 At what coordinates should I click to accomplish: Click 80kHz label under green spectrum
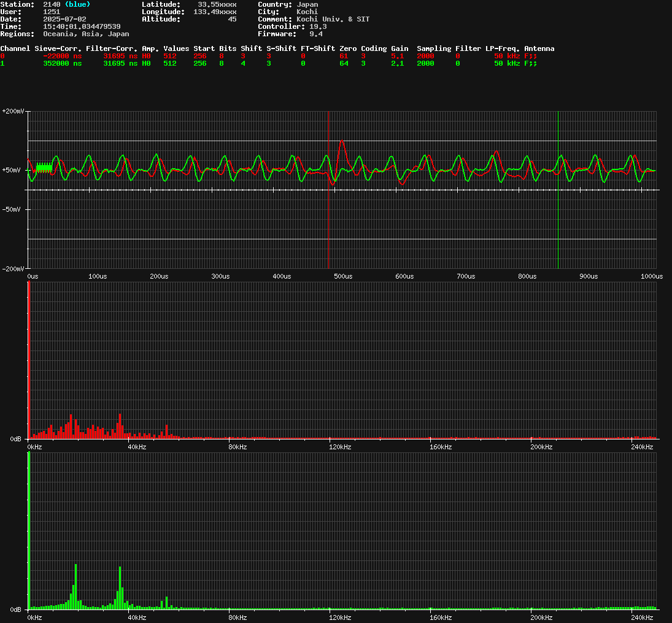click(238, 617)
